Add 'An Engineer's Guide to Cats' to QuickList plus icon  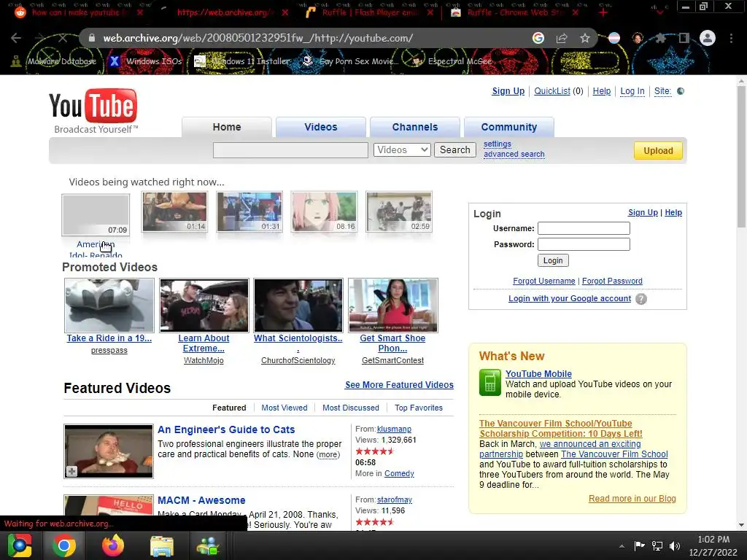pos(71,472)
